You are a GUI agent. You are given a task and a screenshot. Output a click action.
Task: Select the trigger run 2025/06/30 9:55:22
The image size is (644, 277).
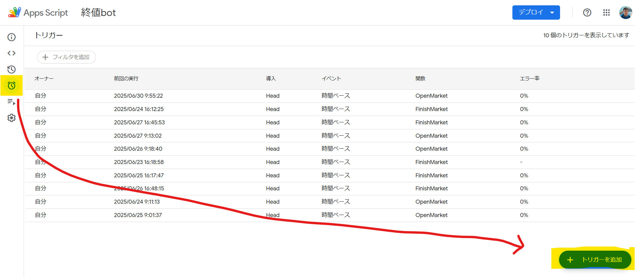(138, 96)
